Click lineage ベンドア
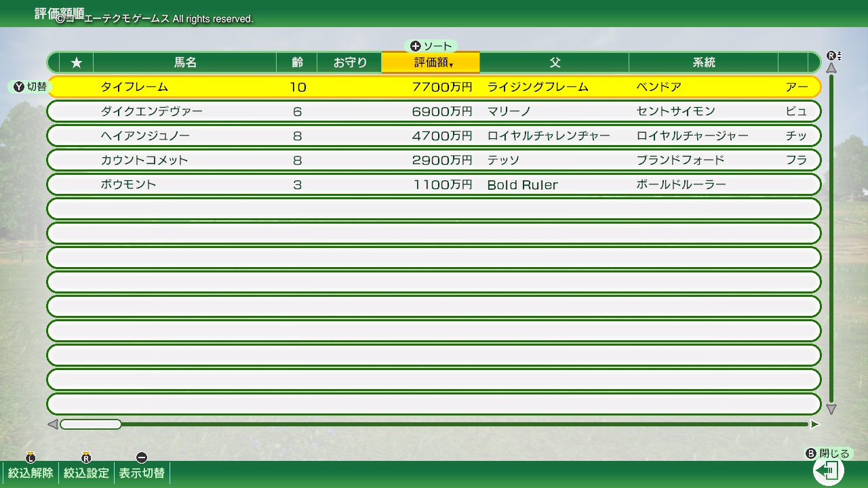Viewport: 868px width, 488px height. (659, 87)
